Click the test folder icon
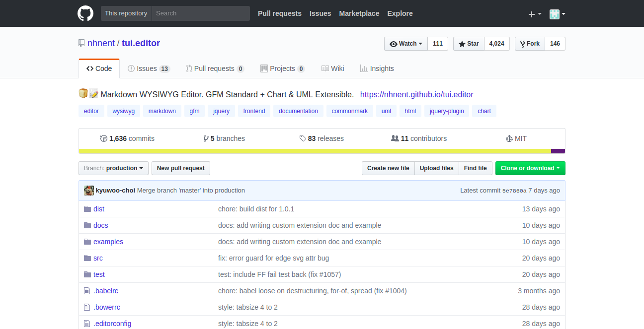This screenshot has width=644, height=329. 87,274
